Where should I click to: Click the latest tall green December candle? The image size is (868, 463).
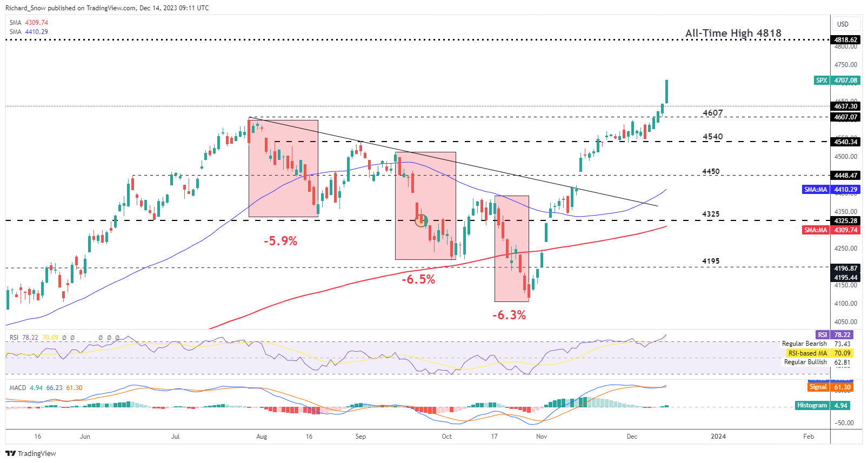pos(667,91)
